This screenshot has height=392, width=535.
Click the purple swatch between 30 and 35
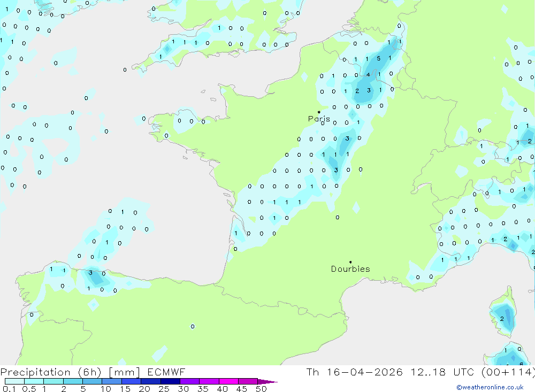190,381
